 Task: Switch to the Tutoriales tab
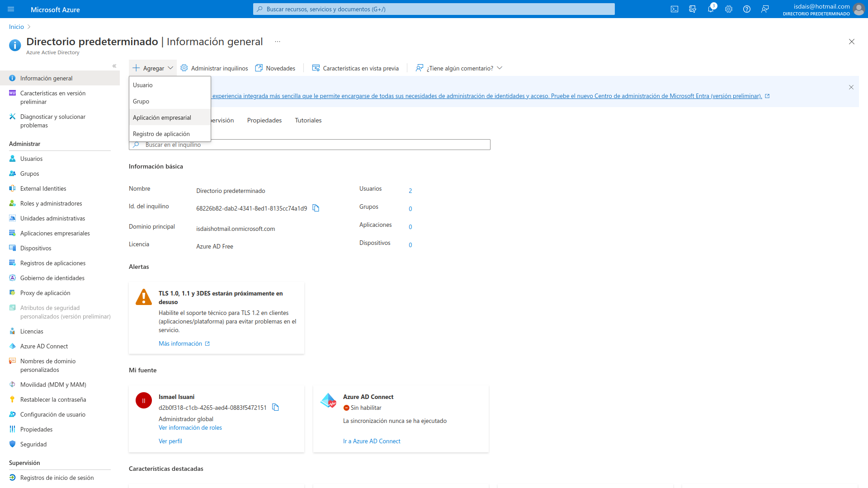(x=308, y=120)
